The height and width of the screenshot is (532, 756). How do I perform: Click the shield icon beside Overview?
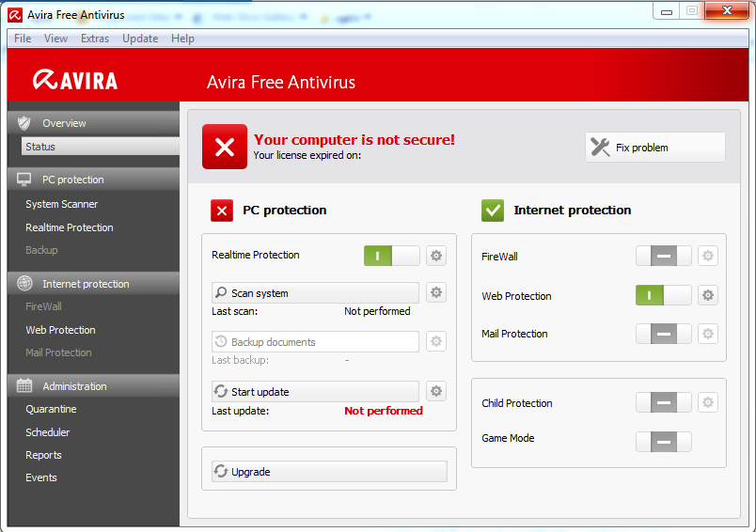tap(24, 123)
